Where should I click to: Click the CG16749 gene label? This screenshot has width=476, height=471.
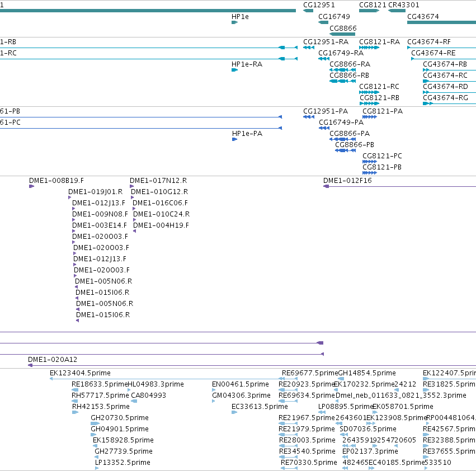click(x=334, y=17)
